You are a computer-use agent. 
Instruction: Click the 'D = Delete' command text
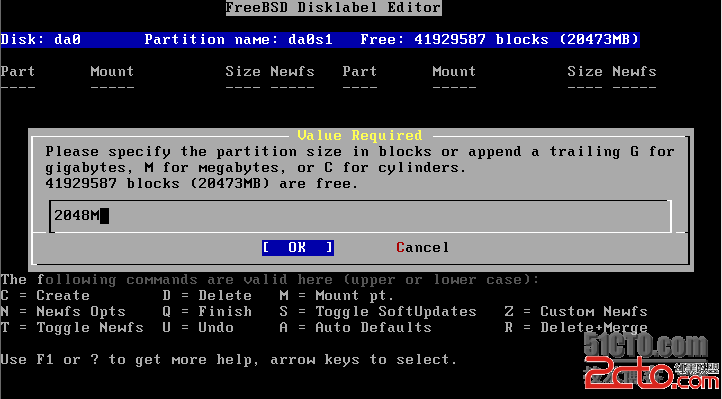click(x=207, y=295)
